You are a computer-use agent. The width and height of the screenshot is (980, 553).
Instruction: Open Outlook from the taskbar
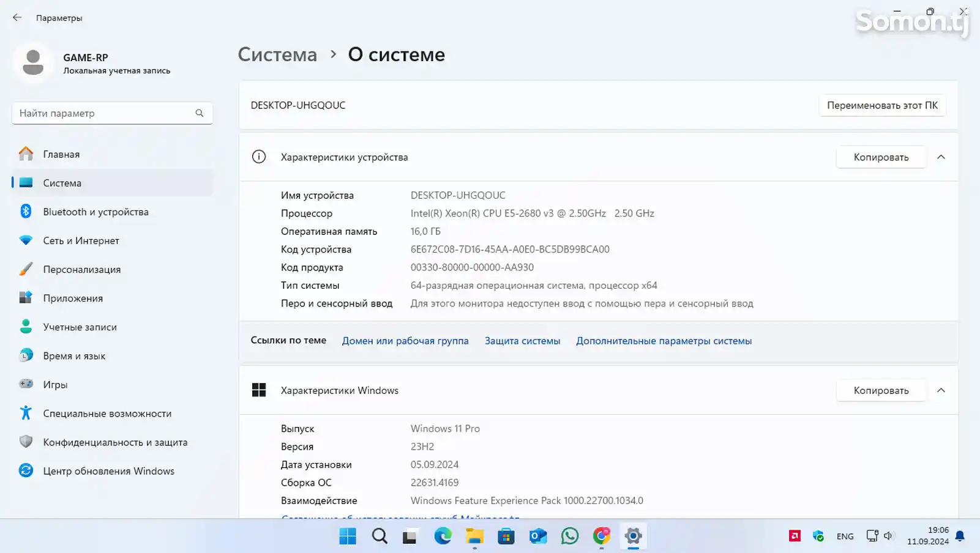tap(538, 536)
